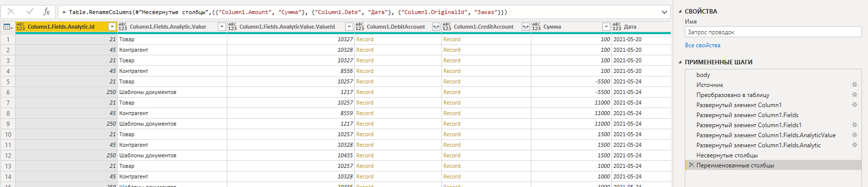Viewport: 868px width, 187px height.
Task: Confirm the formula with the checkmark icon
Action: 30,12
